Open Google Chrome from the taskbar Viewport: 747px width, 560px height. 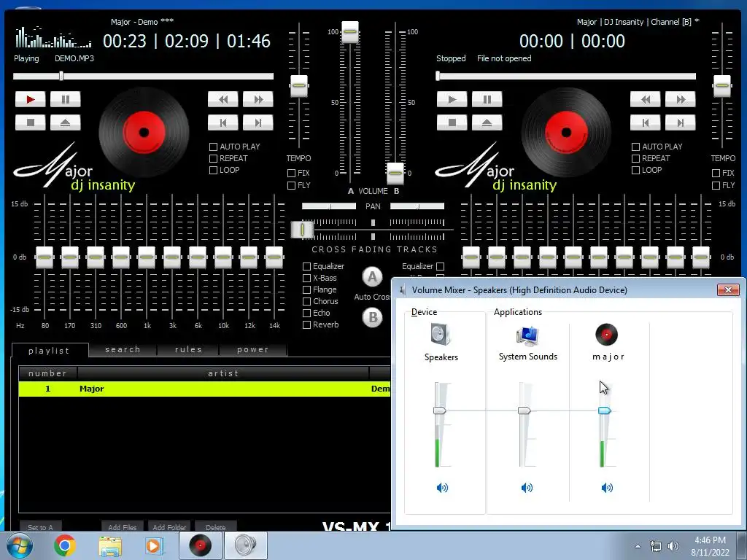65,545
